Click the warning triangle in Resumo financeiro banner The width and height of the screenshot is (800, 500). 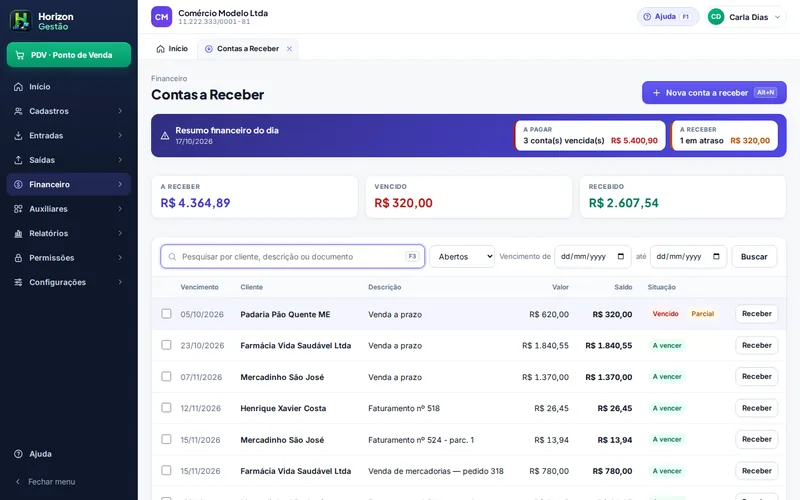pyautogui.click(x=165, y=136)
